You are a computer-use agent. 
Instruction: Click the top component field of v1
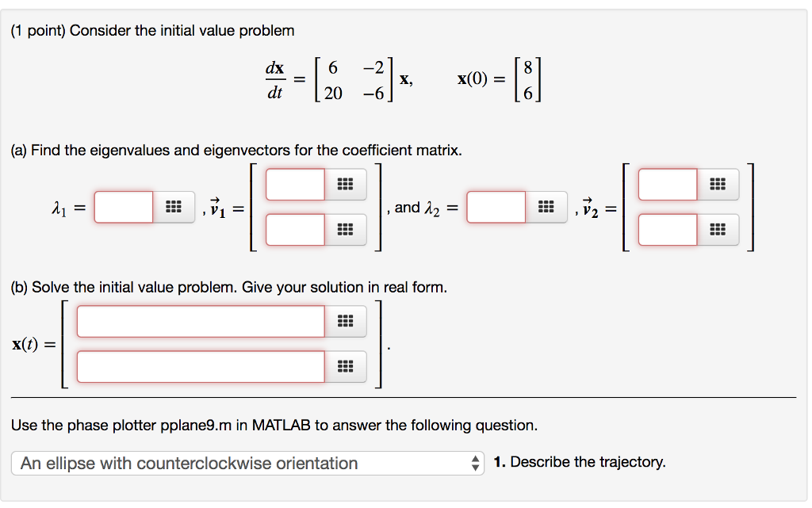(293, 184)
